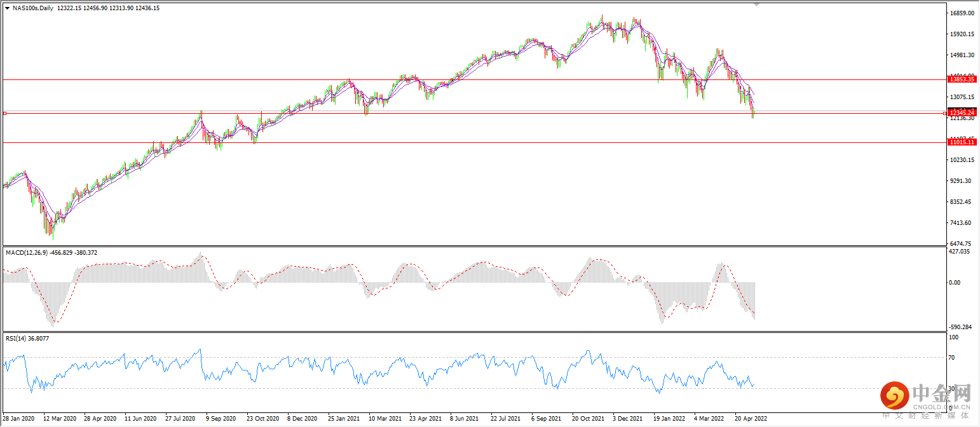Click the 10230.15 price scale value
This screenshot has width=980, height=427.
(962, 160)
